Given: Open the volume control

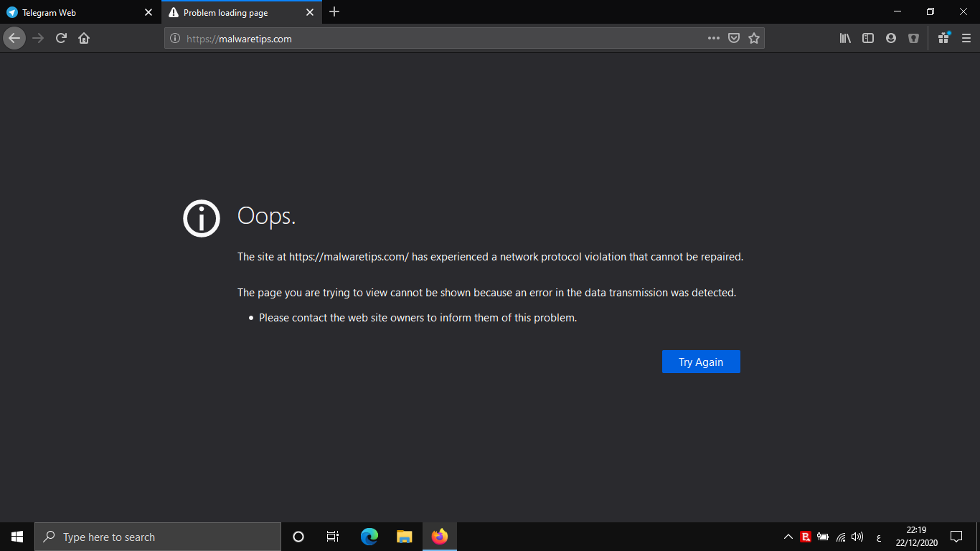Looking at the screenshot, I should coord(857,537).
